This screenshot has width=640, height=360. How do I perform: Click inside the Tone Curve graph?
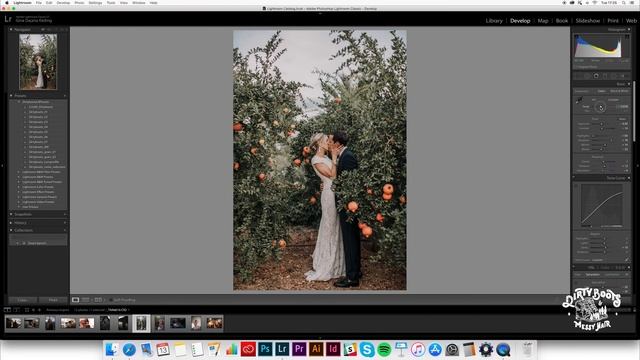[602, 205]
